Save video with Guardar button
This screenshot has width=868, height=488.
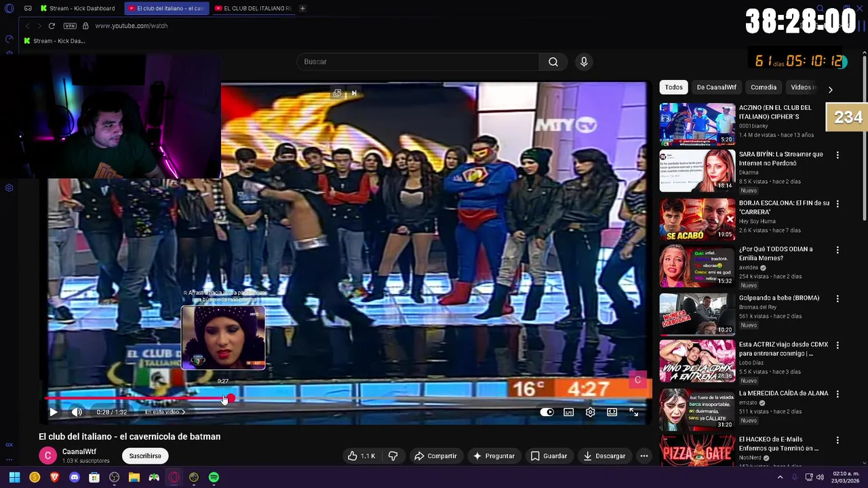pos(549,456)
